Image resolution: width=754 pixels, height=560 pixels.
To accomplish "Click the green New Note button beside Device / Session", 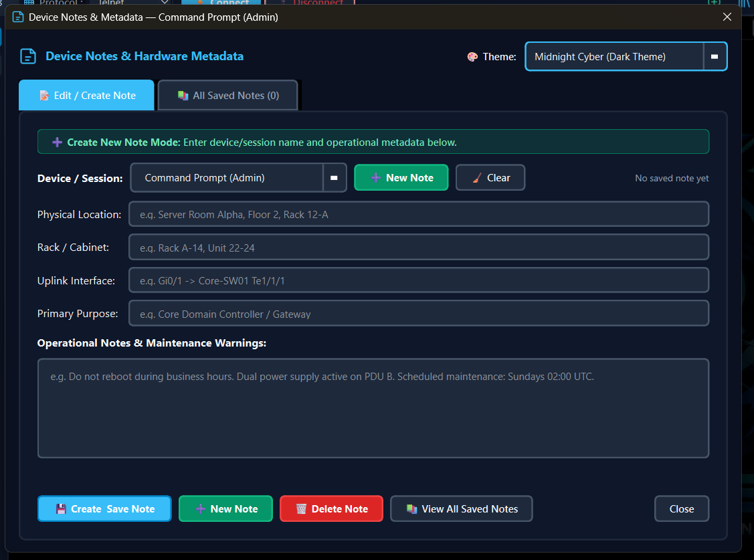I will click(x=401, y=178).
